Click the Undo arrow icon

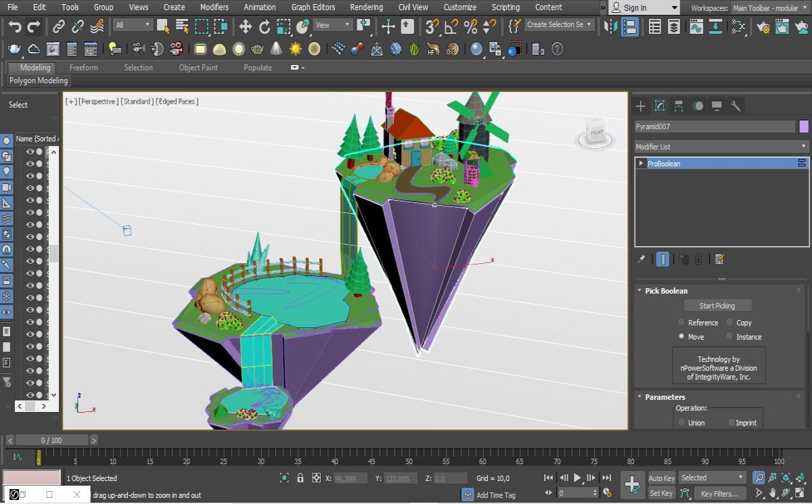[15, 27]
